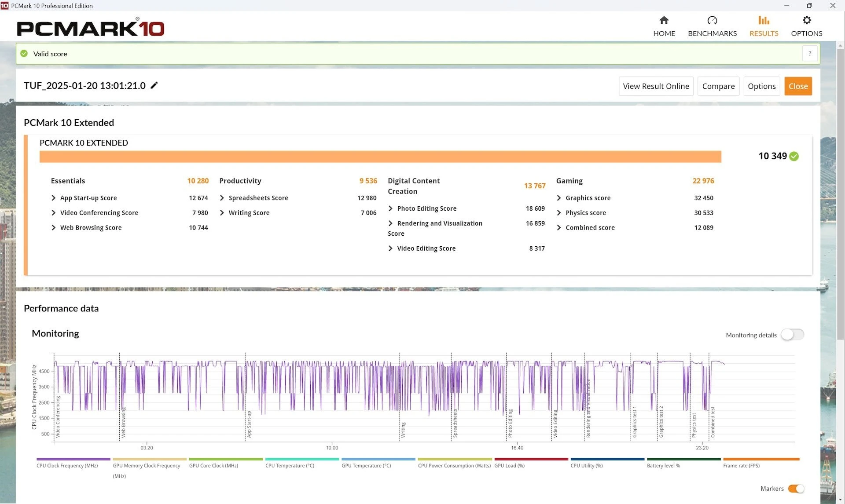This screenshot has height=504, width=845.
Task: Click the green check beside 10 349
Action: point(794,156)
